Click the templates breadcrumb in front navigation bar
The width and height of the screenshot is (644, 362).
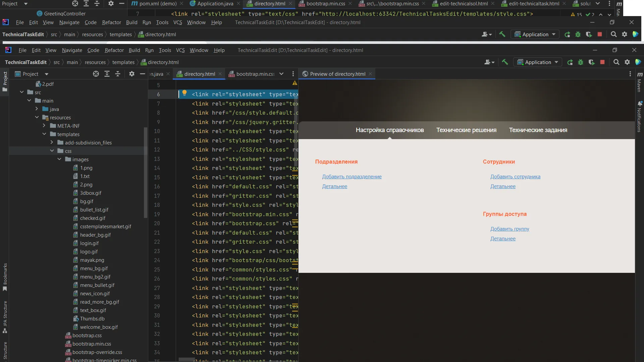[x=123, y=62]
